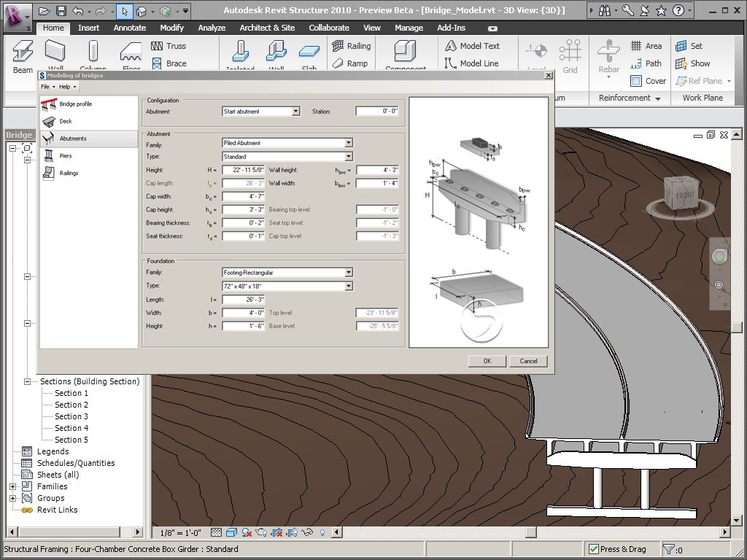Open the Help menu in the bridges dialog
This screenshot has width=747, height=560.
click(65, 86)
